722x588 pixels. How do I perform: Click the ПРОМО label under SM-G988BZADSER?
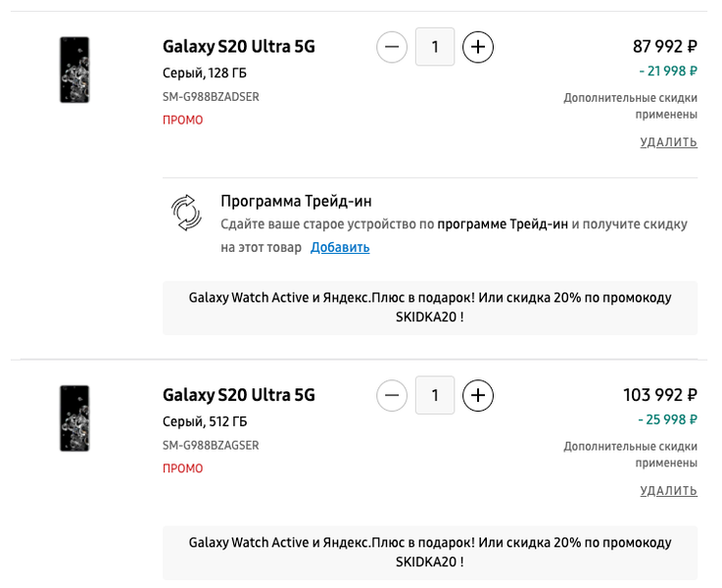tap(183, 120)
